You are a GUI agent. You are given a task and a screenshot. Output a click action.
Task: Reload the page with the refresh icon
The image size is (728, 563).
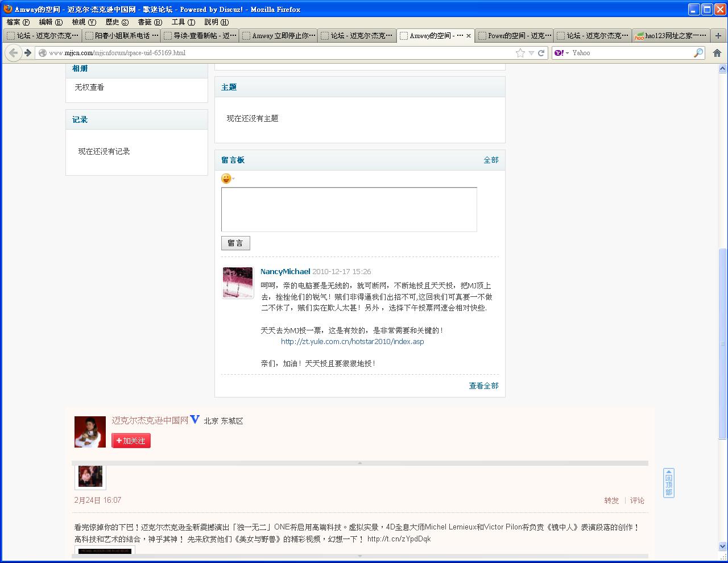pyautogui.click(x=541, y=53)
